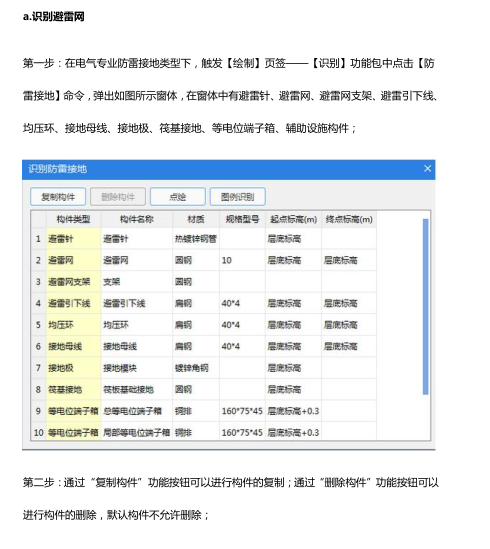The height and width of the screenshot is (549, 490).
Task: Click the 点绘 button
Action: [178, 196]
